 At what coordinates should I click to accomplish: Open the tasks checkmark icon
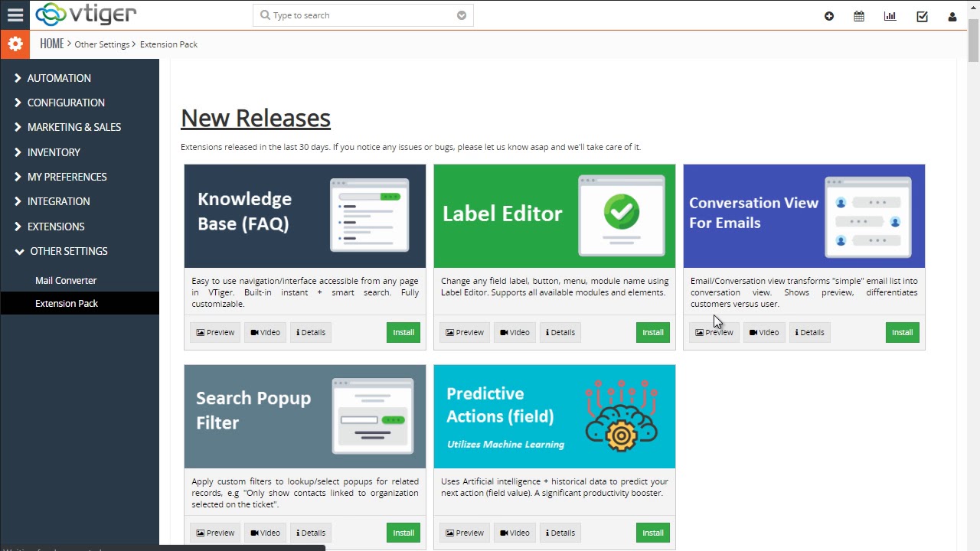point(922,16)
